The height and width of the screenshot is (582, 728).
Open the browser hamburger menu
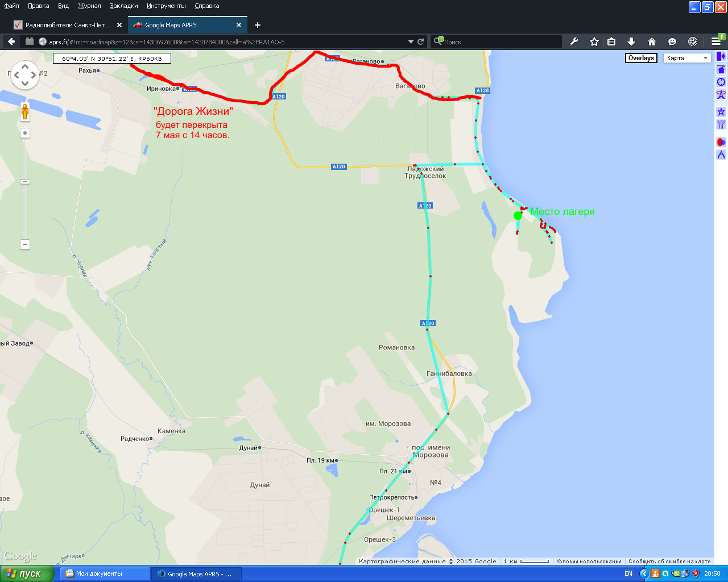coord(715,41)
